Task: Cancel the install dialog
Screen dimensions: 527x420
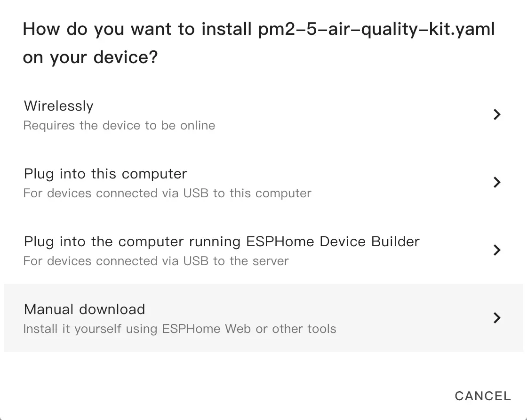Action: pos(482,396)
